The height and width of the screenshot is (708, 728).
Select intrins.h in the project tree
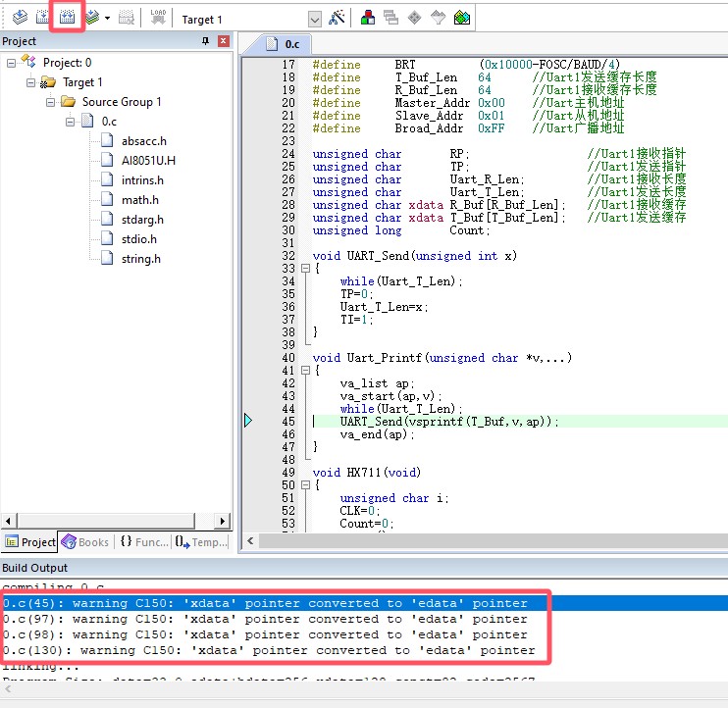click(x=142, y=180)
